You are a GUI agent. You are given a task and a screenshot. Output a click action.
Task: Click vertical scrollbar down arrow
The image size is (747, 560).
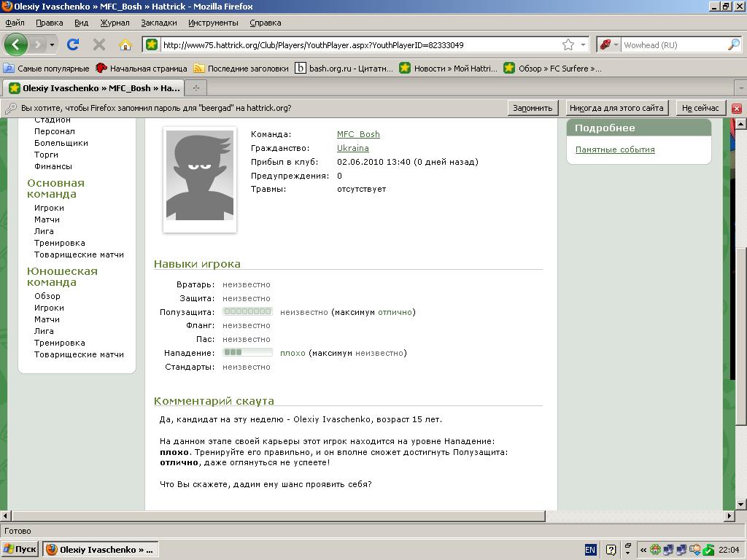tap(740, 505)
